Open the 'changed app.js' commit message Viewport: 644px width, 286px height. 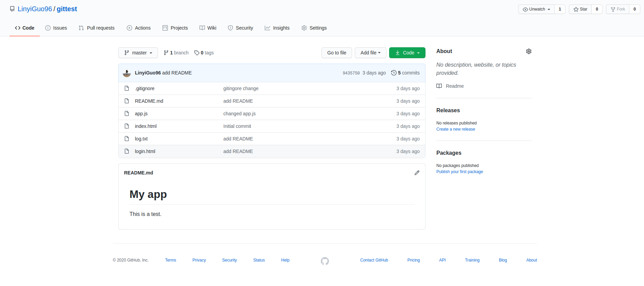click(x=240, y=114)
